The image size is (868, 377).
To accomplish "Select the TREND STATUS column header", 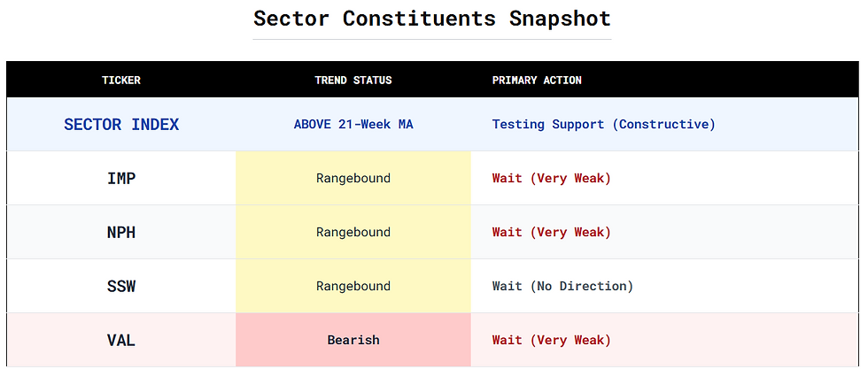I will (x=353, y=81).
